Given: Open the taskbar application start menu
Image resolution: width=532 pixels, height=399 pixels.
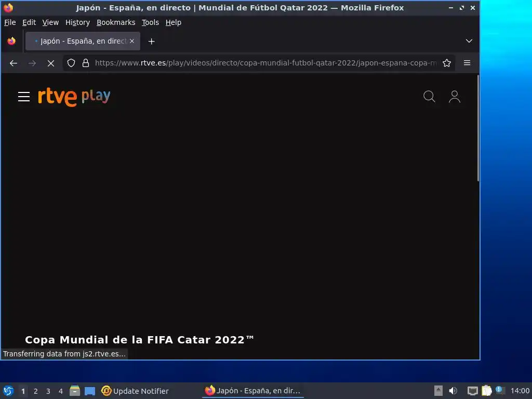Looking at the screenshot, I should (8, 391).
